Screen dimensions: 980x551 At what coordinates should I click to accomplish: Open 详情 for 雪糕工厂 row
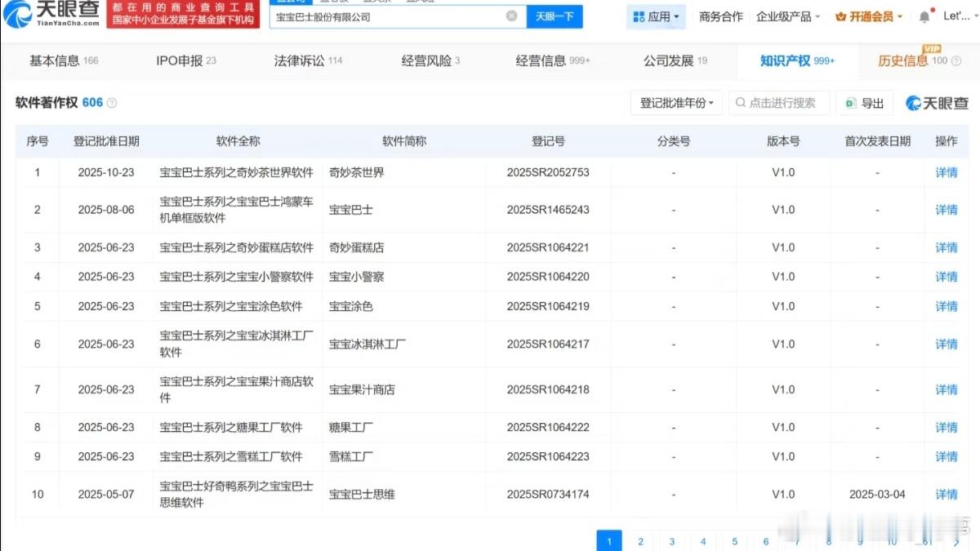click(x=947, y=456)
